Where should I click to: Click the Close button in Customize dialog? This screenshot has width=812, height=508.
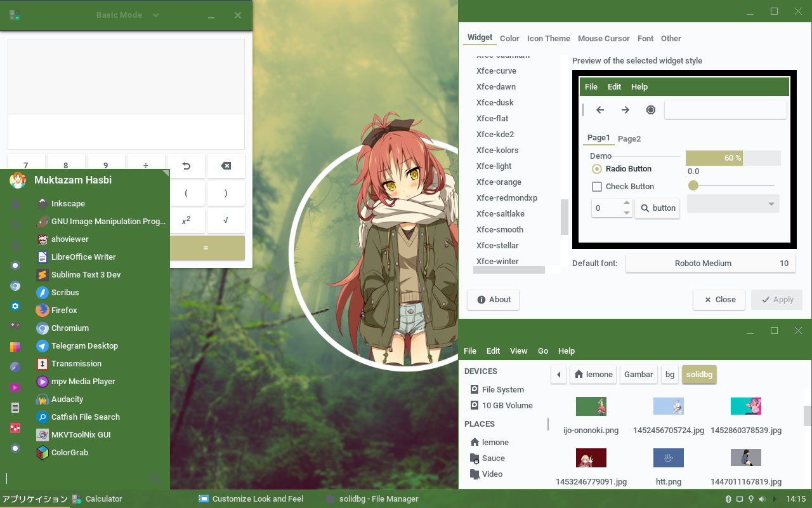click(719, 300)
